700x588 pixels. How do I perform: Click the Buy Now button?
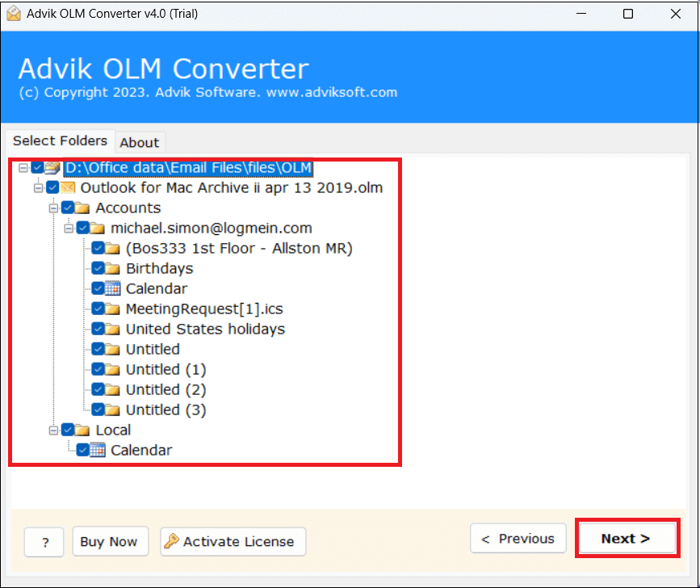click(110, 542)
